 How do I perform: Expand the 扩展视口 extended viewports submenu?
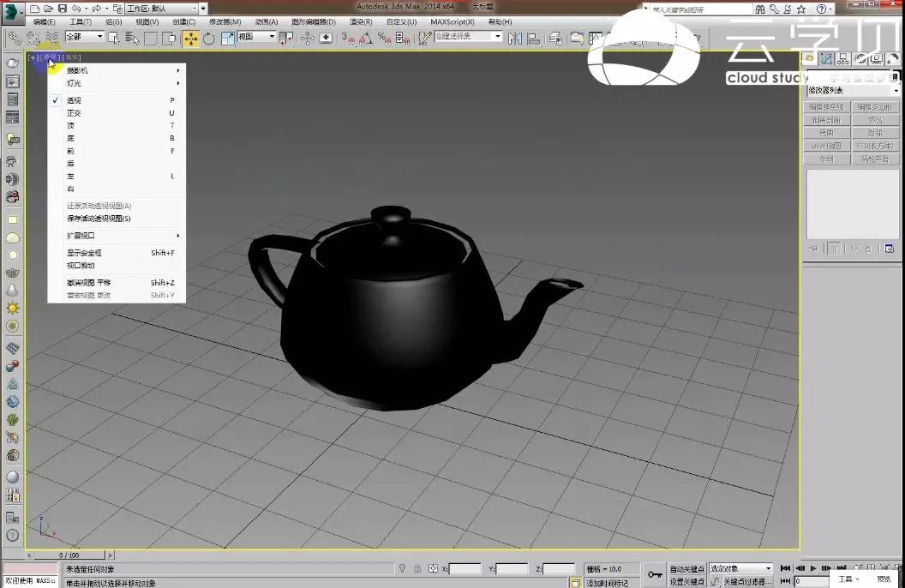coord(117,236)
